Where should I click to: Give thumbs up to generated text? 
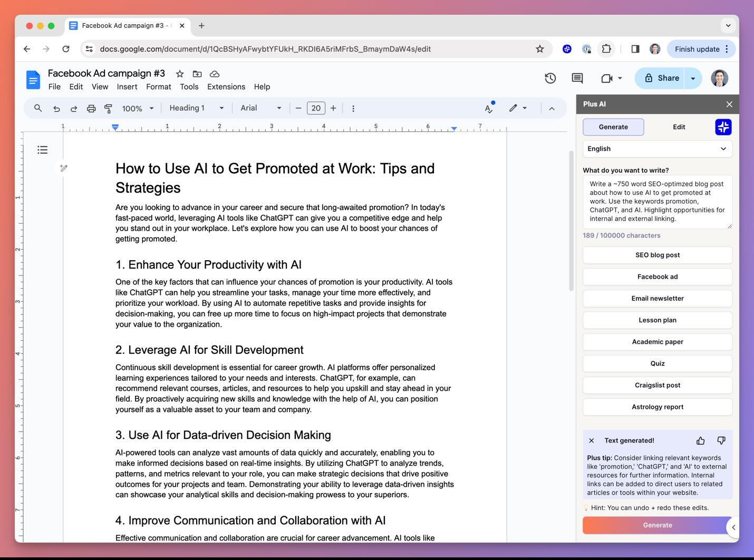700,440
